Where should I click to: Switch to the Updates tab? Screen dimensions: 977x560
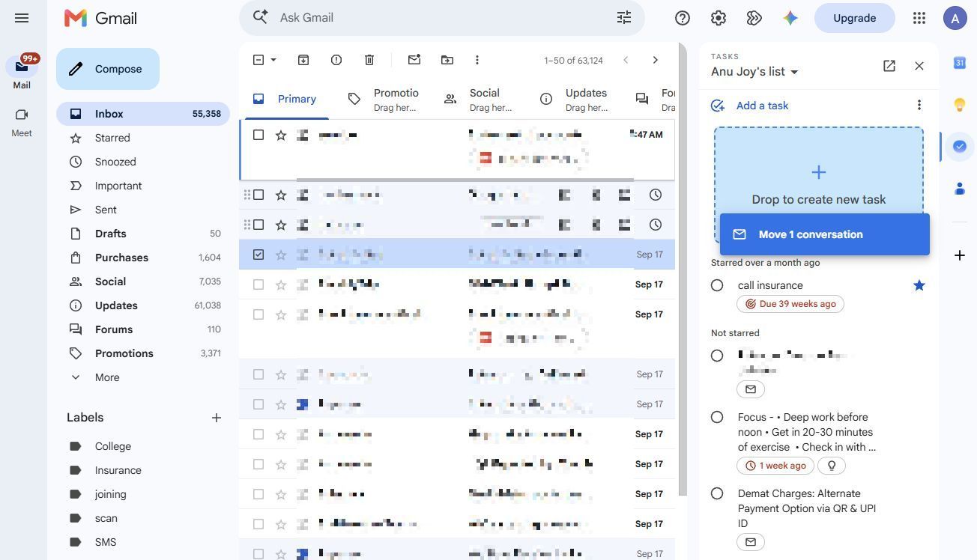pos(575,99)
